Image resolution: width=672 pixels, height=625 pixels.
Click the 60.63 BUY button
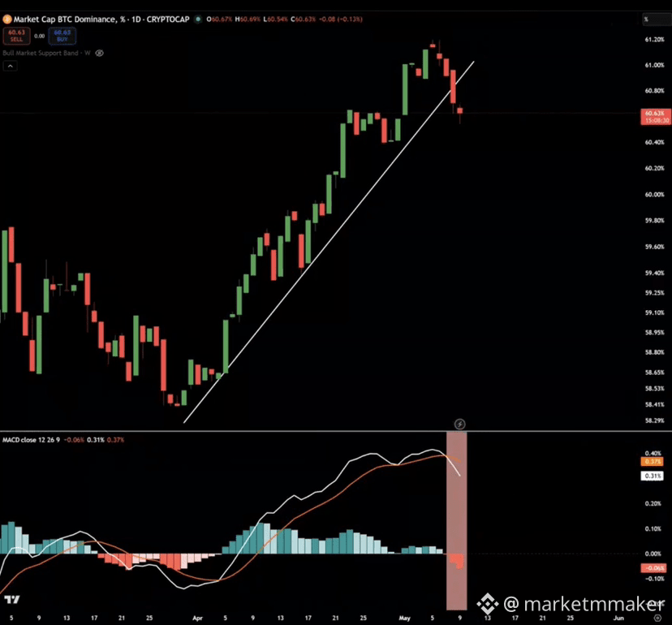point(62,36)
